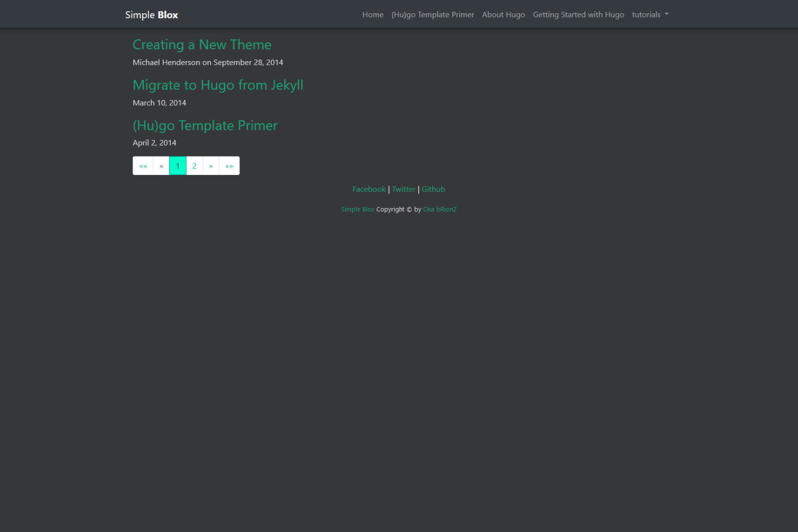Open the Migrate to Hugo from Jekyll post

pyautogui.click(x=218, y=85)
